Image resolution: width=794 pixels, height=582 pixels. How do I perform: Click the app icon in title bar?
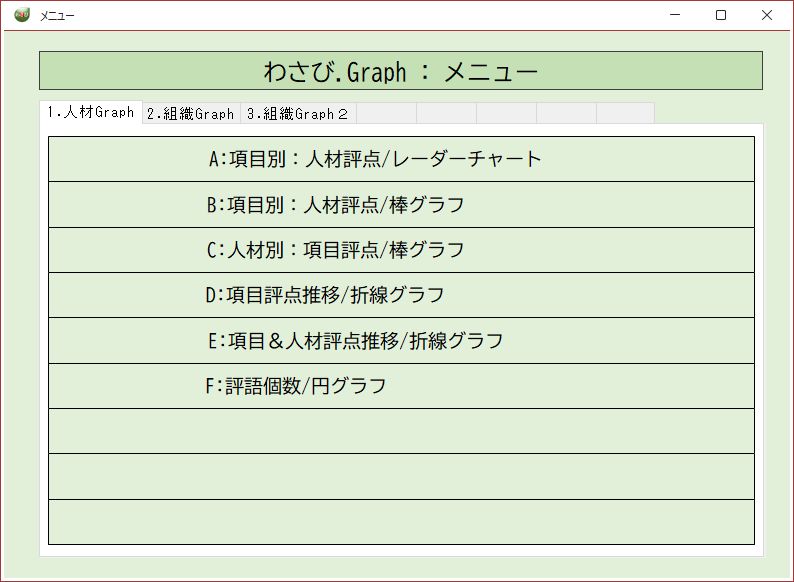click(22, 15)
